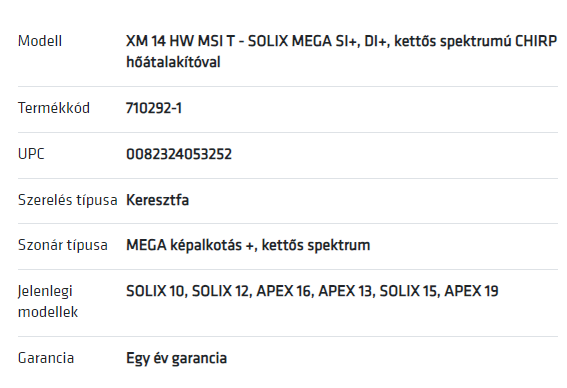Click the UPC label
This screenshot has height=388, width=567.
(x=31, y=154)
